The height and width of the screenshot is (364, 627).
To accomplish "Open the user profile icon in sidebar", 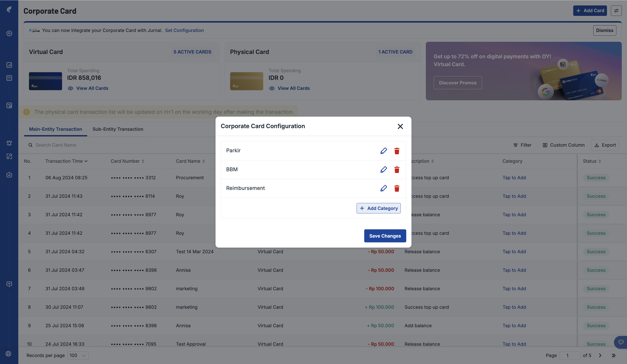I will 9,354.
